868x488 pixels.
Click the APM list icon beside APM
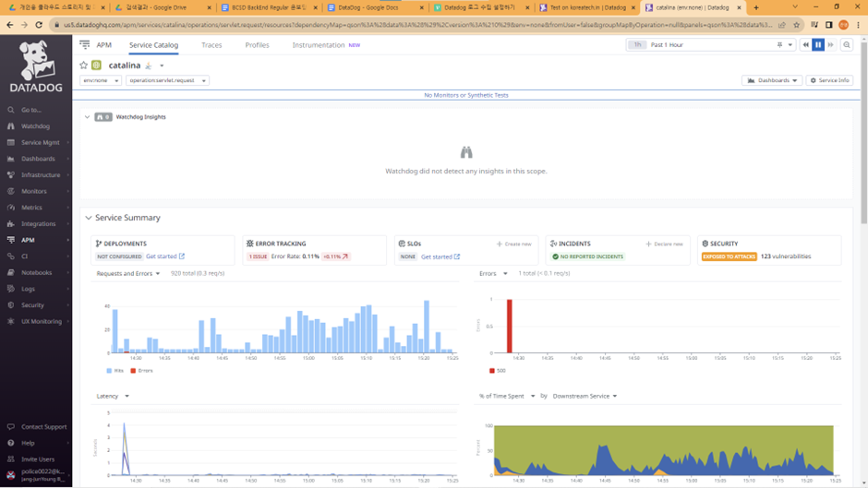(85, 45)
